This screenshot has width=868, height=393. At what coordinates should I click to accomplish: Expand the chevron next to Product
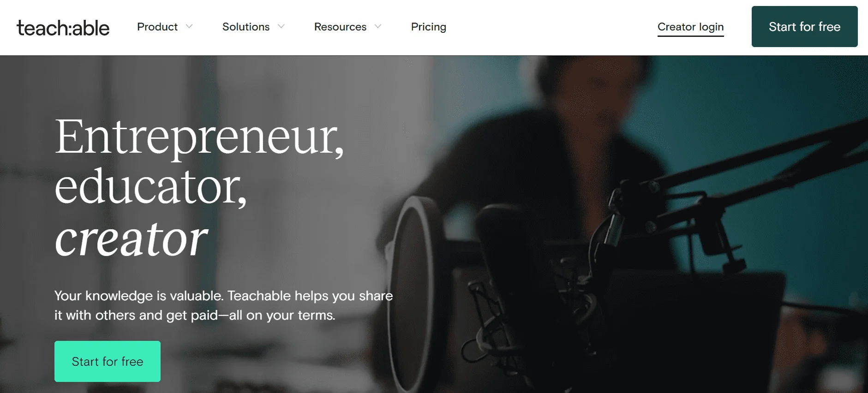pyautogui.click(x=189, y=27)
